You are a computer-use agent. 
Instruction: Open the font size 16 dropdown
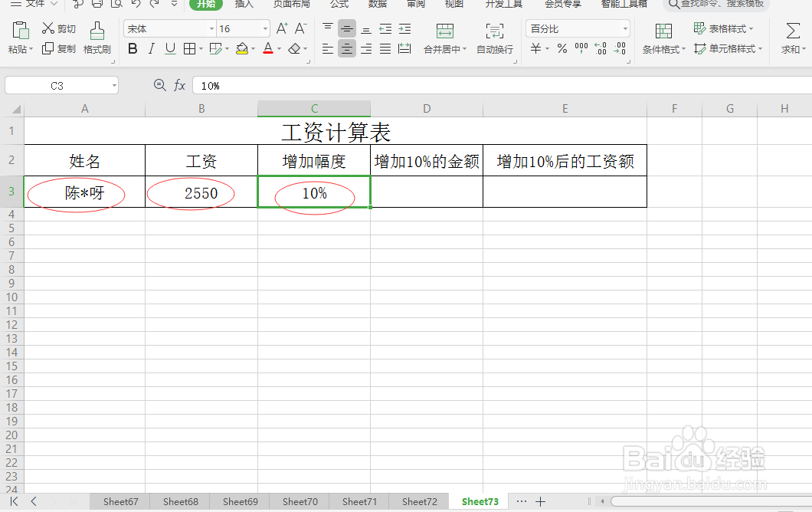click(x=265, y=28)
